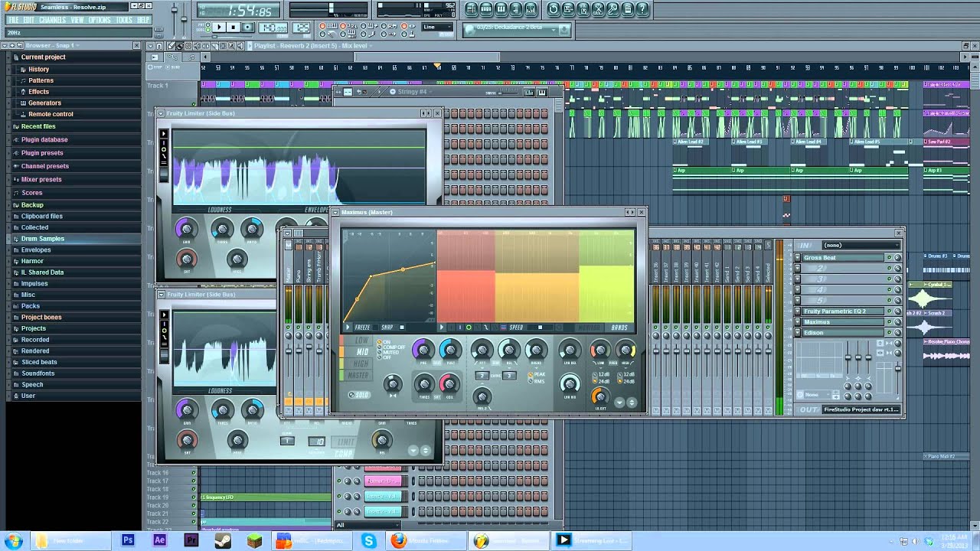Viewport: 980px width, 551px height.
Task: Click the Maximus LMH MIX knob
Action: 570,384
